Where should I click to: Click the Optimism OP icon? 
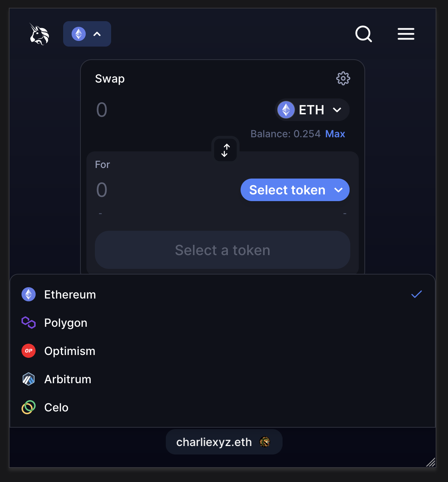(28, 351)
